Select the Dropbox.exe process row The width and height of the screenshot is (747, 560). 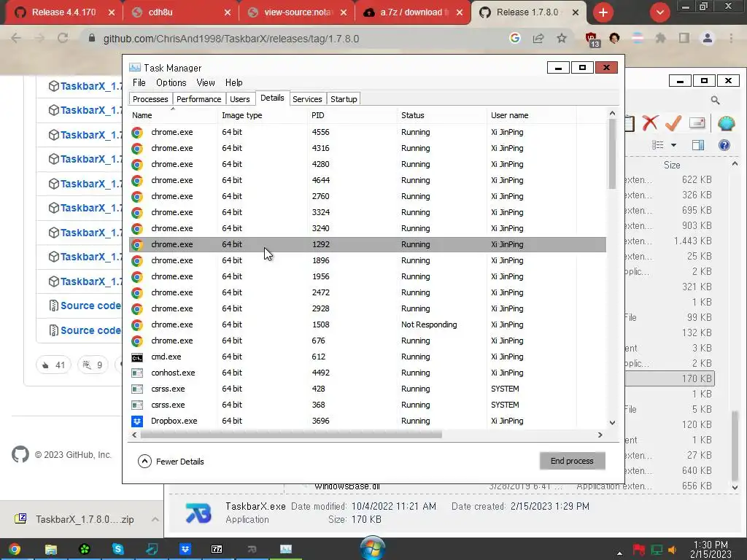[368, 421]
